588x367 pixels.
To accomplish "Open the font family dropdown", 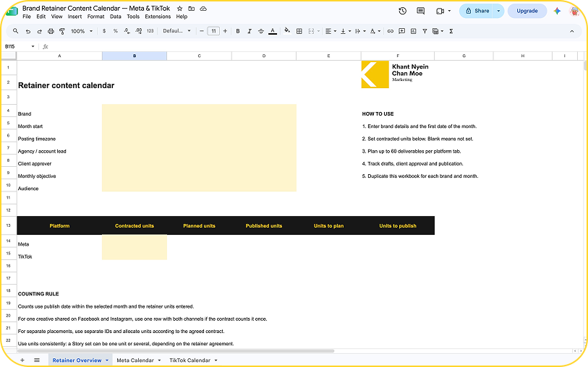I will (x=176, y=31).
